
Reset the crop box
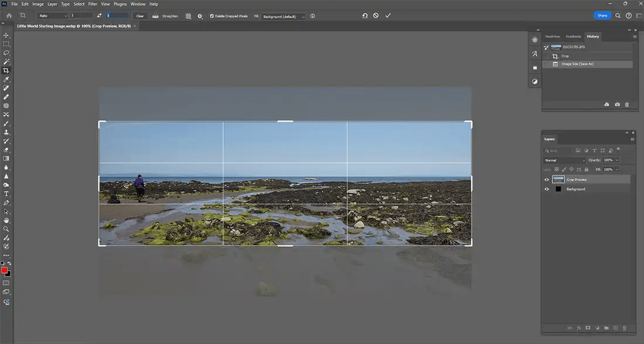365,16
